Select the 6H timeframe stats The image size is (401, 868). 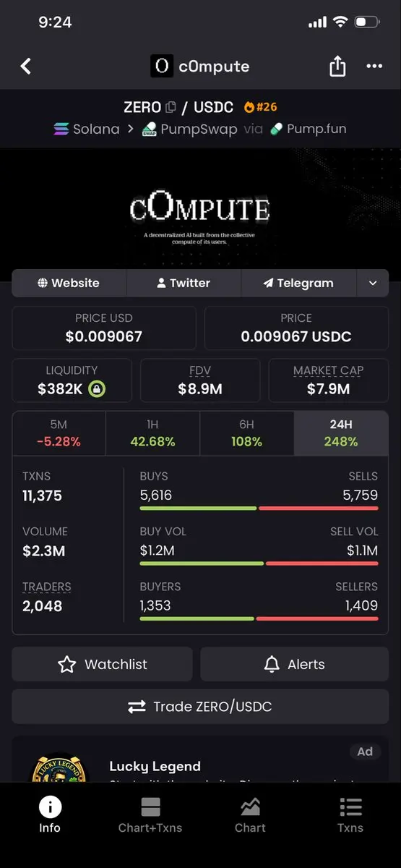[246, 433]
